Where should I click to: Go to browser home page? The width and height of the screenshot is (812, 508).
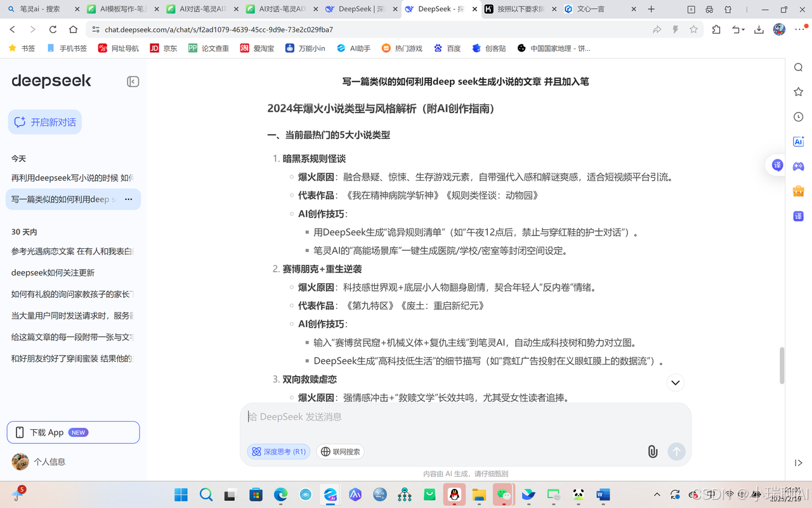pyautogui.click(x=73, y=30)
